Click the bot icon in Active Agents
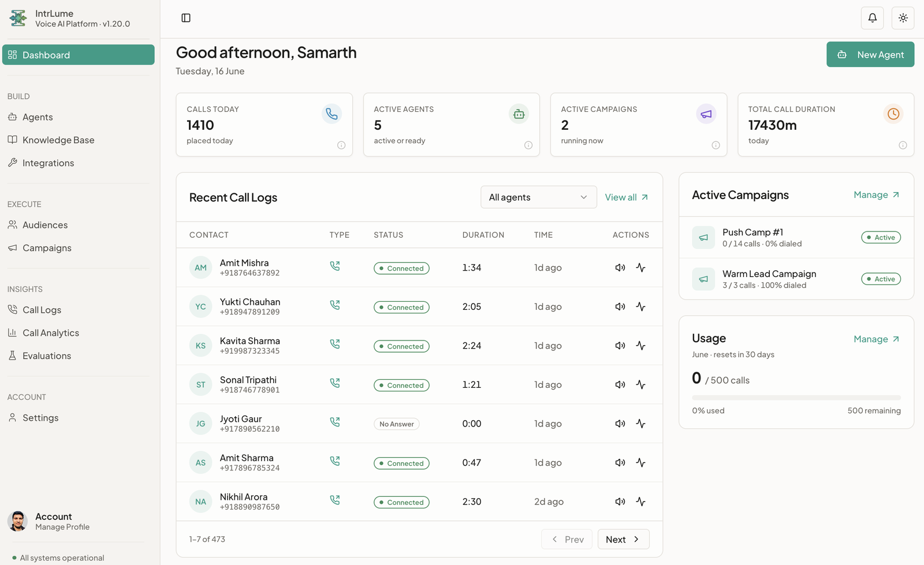924x565 pixels. 519,114
